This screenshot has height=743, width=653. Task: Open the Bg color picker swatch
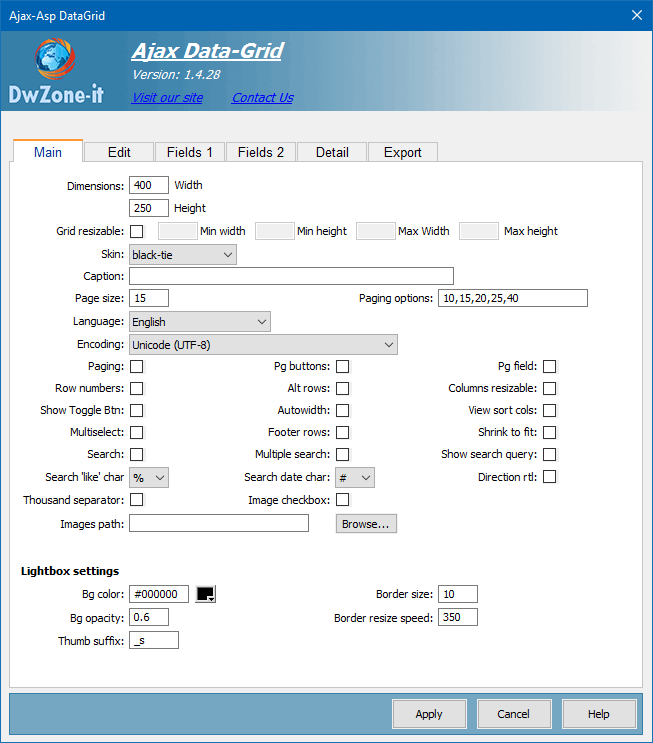206,594
